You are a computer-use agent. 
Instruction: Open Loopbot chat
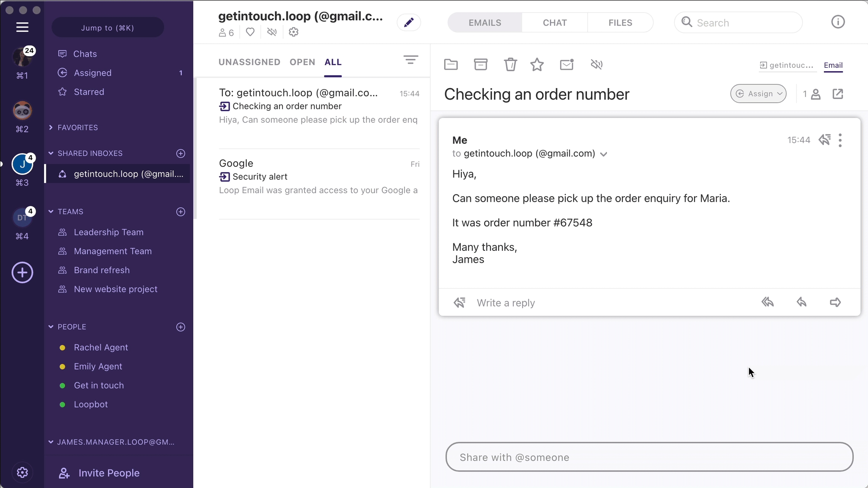coord(91,404)
